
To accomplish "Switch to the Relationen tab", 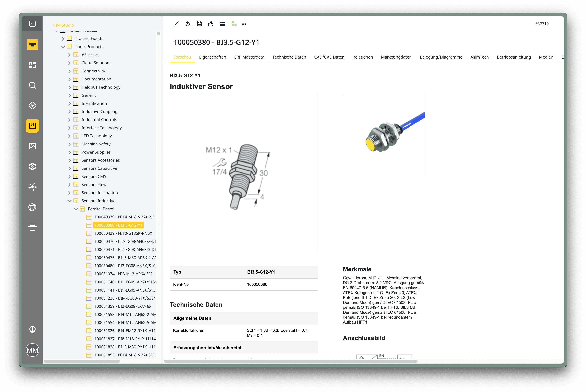I will 362,57.
